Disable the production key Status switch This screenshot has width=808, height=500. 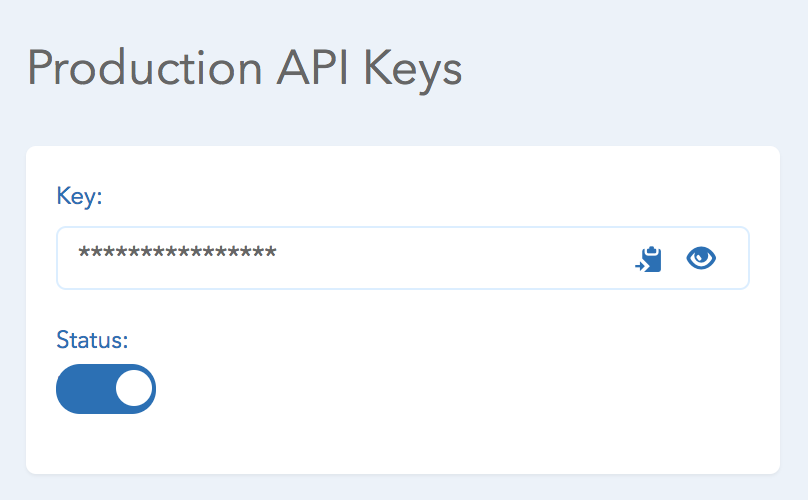tap(106, 389)
